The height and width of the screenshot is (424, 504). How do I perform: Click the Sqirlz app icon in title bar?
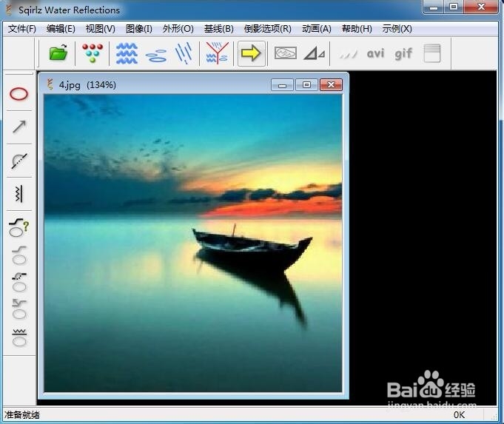click(x=9, y=10)
